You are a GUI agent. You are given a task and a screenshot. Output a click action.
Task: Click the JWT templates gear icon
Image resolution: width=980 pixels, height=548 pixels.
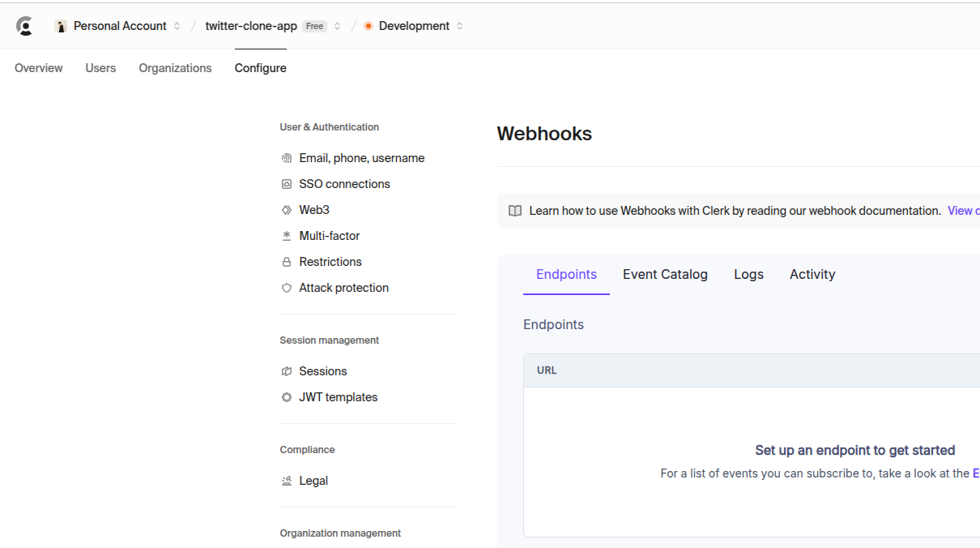click(x=287, y=396)
